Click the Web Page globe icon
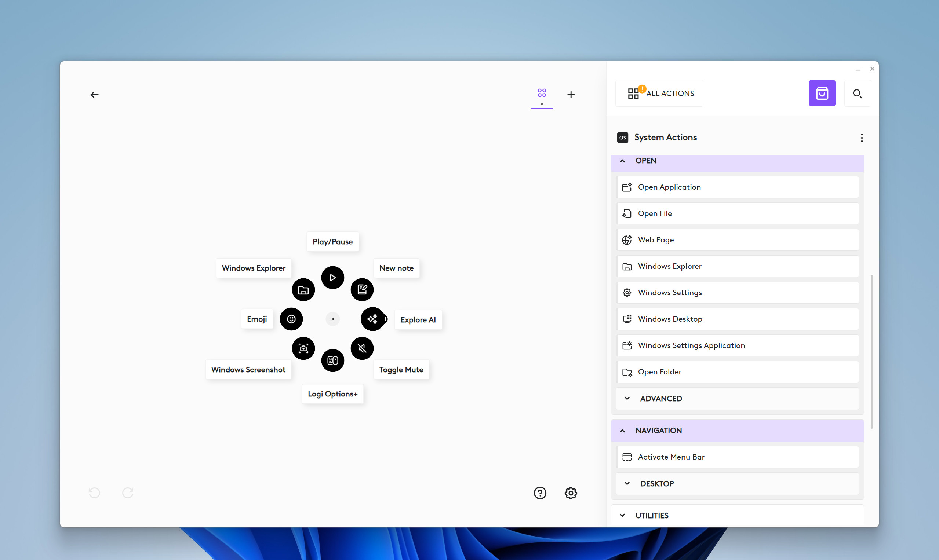Viewport: 939px width, 560px height. (627, 240)
